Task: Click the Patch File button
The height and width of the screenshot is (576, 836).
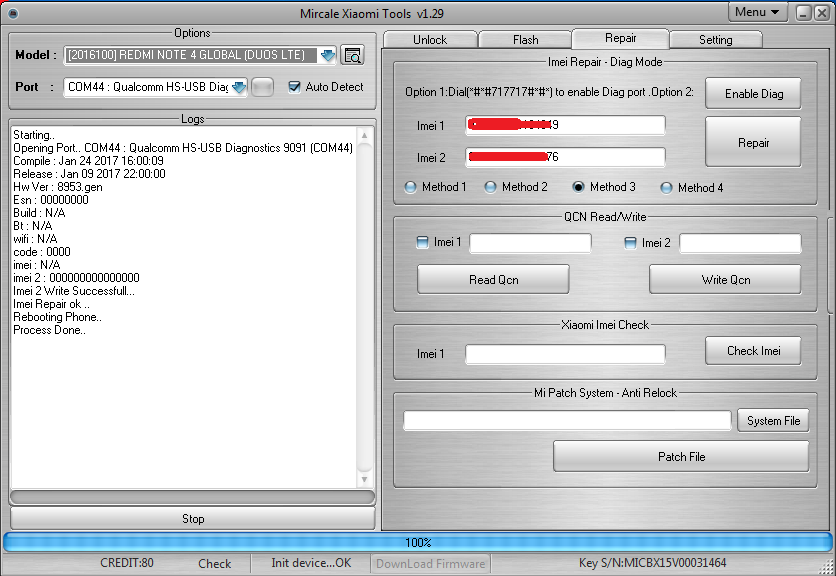Action: pos(681,457)
